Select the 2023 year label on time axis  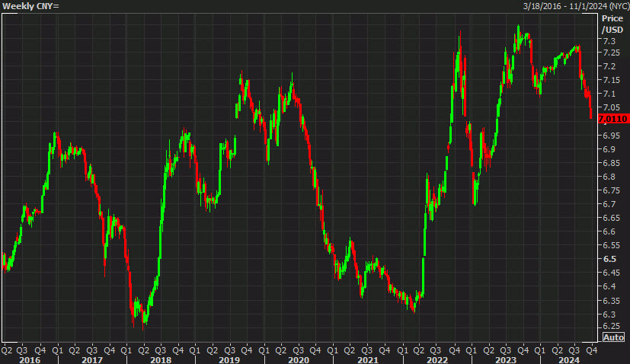click(505, 359)
